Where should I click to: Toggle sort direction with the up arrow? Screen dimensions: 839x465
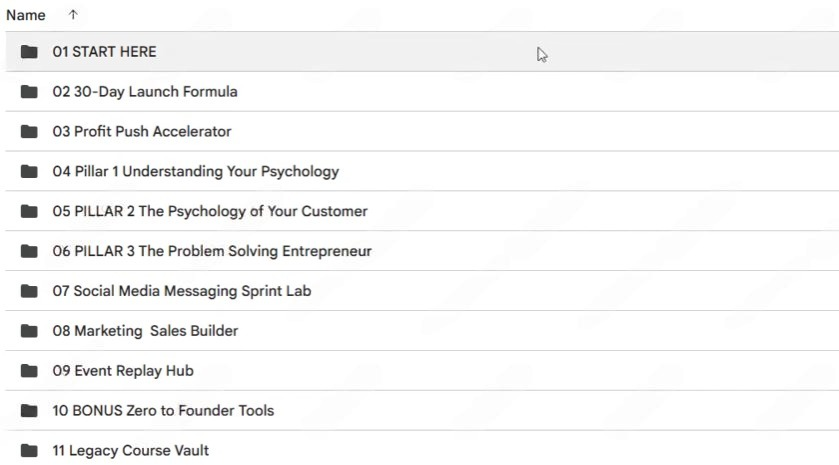73,15
